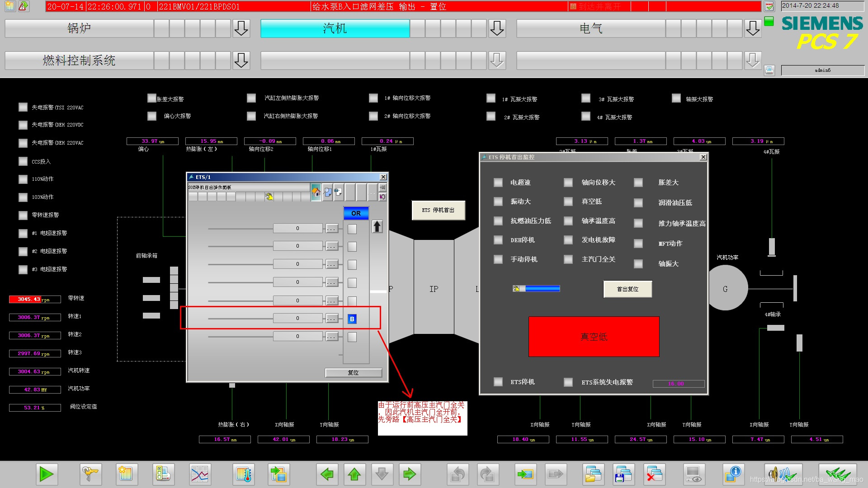Switch to the 燃料控制系统 area
Screen dimensions: 868x488
(x=79, y=60)
